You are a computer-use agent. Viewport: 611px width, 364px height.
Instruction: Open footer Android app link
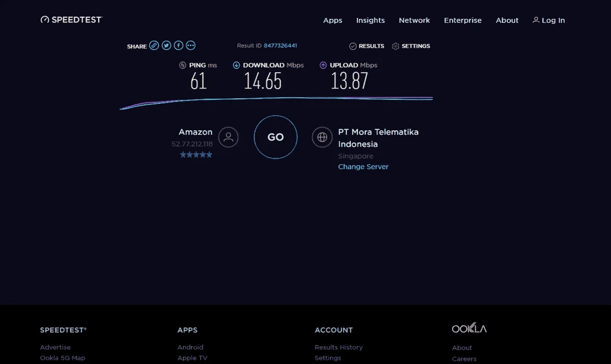pyautogui.click(x=190, y=347)
